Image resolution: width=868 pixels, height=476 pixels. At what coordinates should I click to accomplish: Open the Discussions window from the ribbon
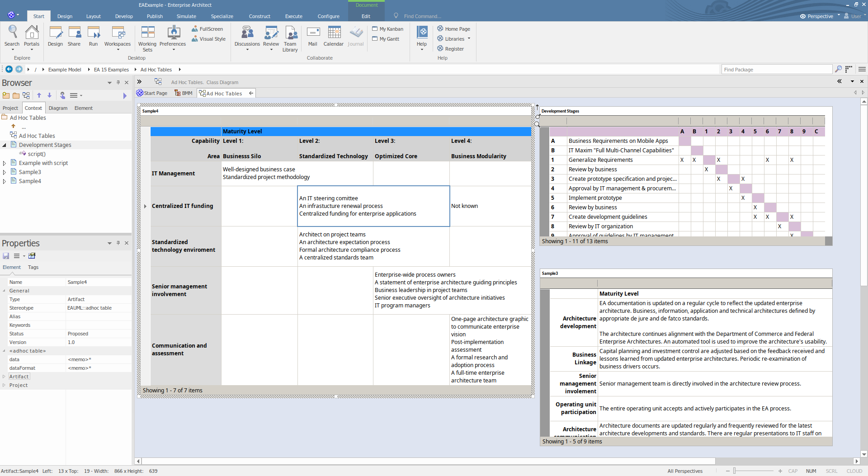coord(247,36)
